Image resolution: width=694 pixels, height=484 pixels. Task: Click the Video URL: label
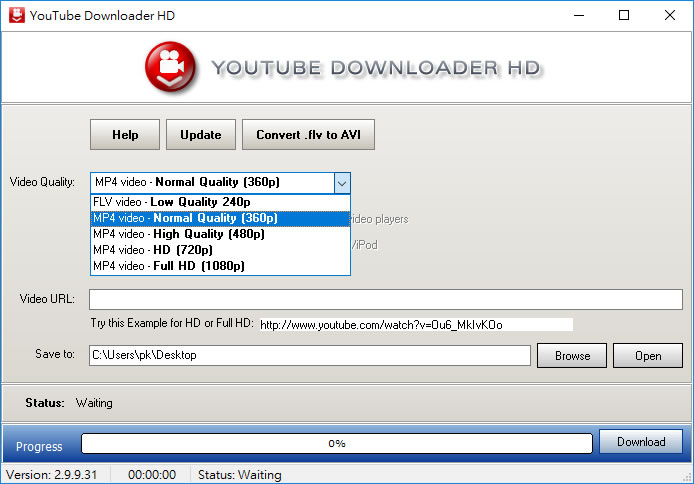[x=47, y=299]
